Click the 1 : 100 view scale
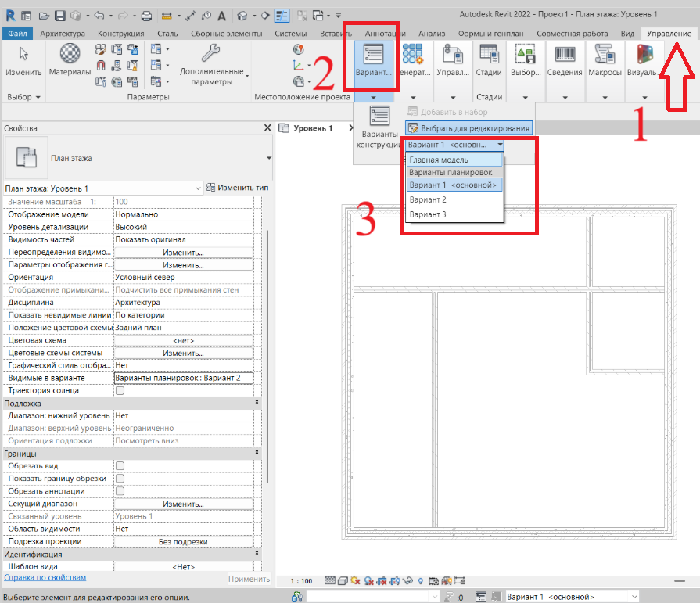The image size is (700, 603). click(301, 581)
